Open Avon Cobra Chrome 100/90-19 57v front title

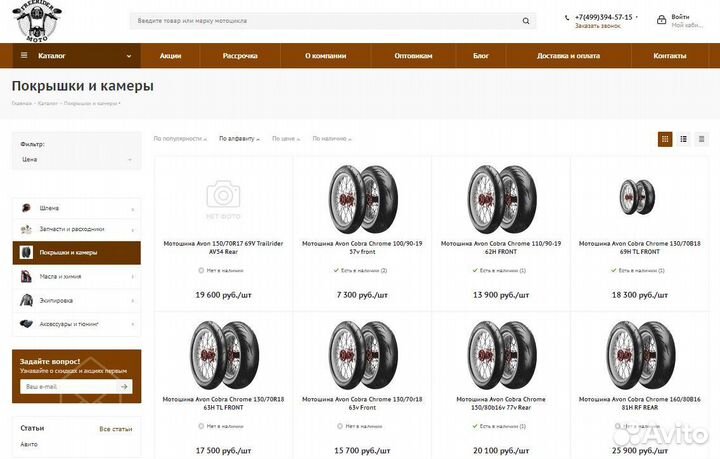362,247
